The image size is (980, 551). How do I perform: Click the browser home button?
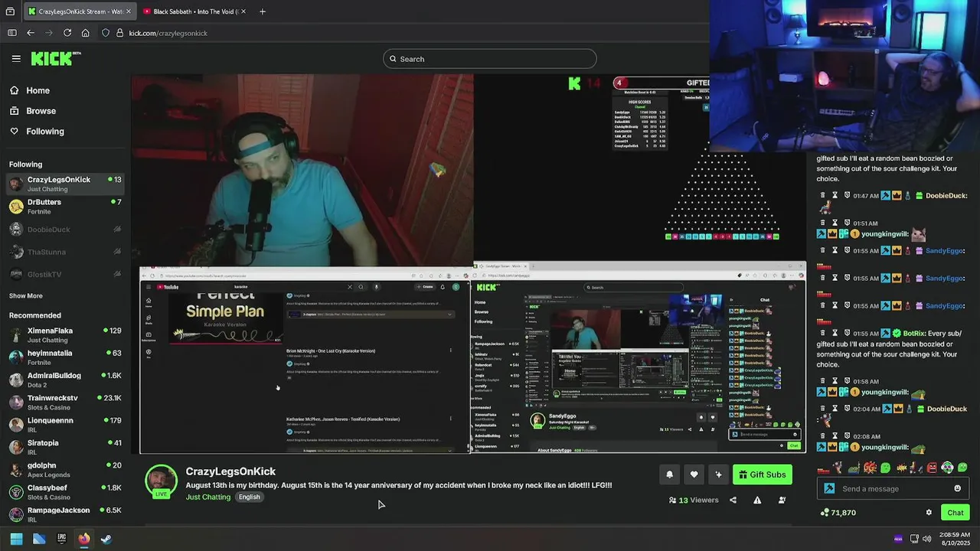click(86, 33)
